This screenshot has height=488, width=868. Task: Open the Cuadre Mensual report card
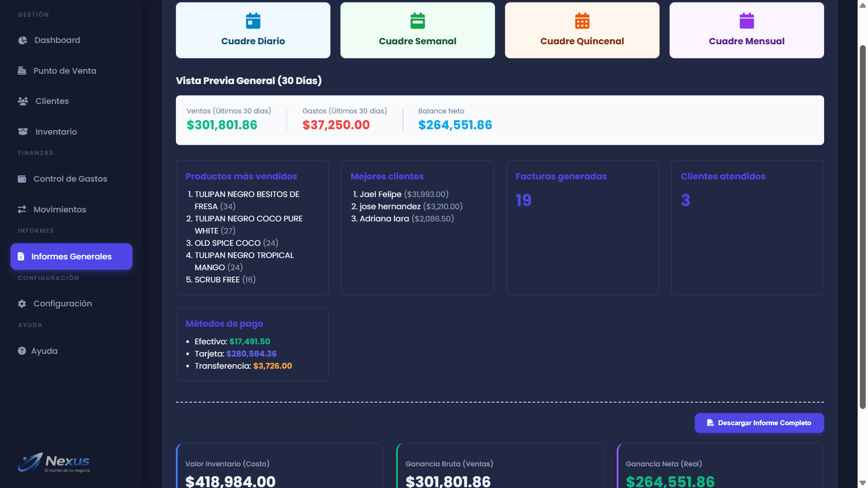[x=746, y=30]
